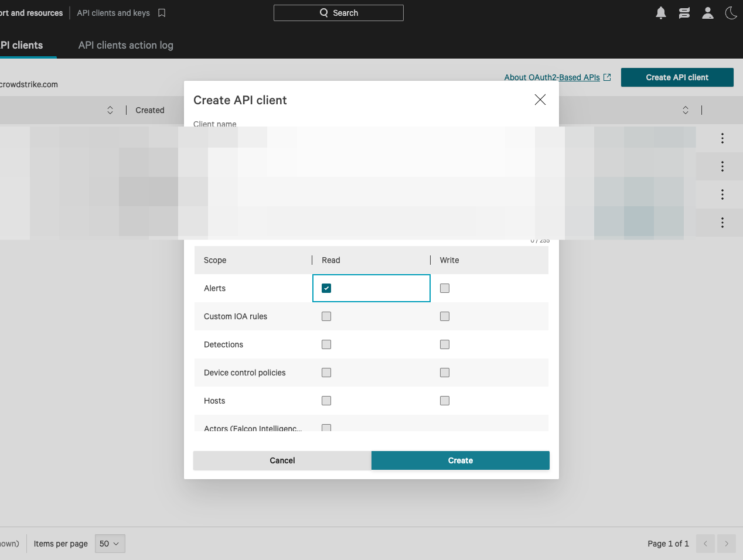Select the API clients tab
Image resolution: width=743 pixels, height=560 pixels.
click(x=22, y=45)
